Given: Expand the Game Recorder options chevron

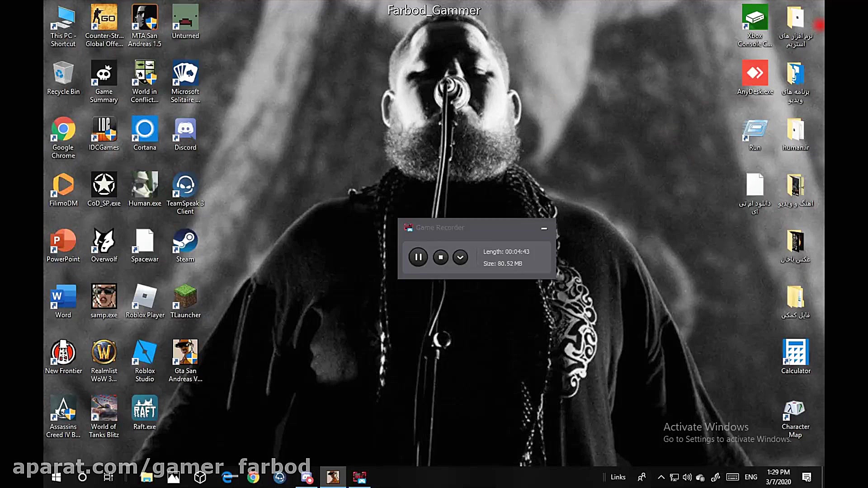Looking at the screenshot, I should tap(460, 257).
